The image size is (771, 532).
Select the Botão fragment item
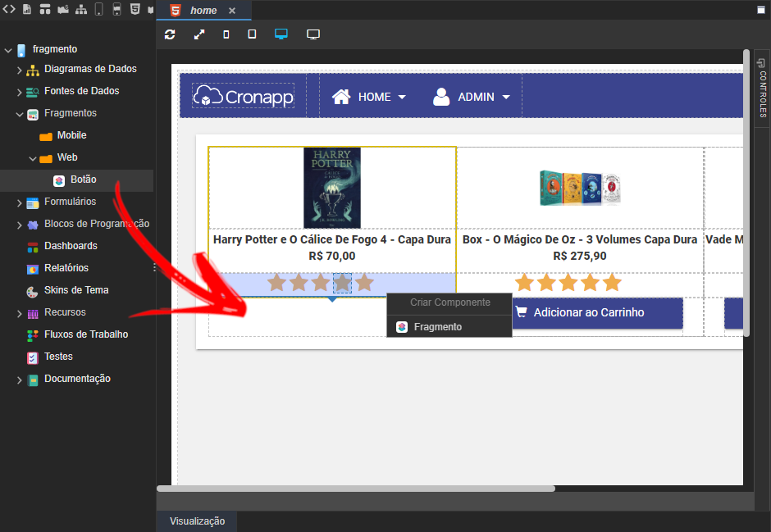pos(77,180)
